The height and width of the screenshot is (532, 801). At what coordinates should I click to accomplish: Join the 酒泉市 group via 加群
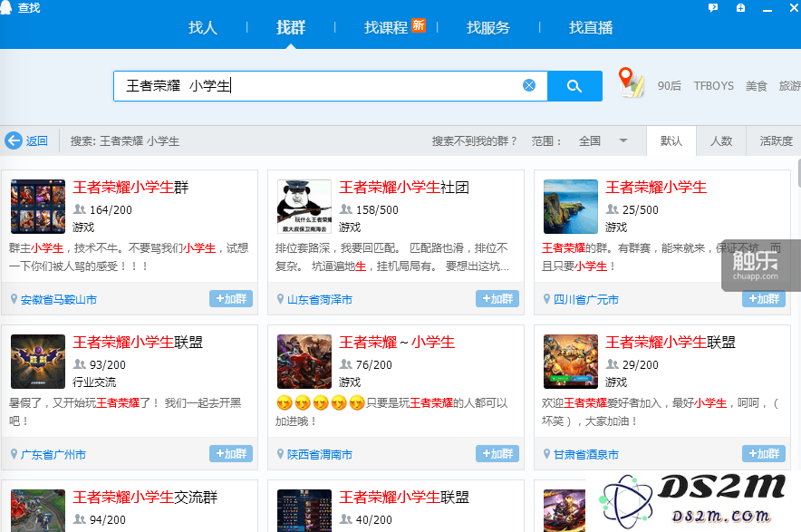coord(764,453)
